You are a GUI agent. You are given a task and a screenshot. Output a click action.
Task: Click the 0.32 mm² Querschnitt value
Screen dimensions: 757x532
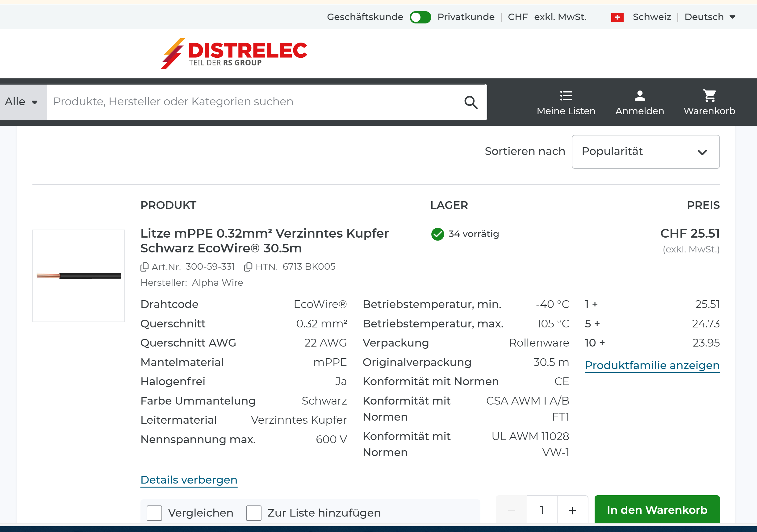pos(321,324)
